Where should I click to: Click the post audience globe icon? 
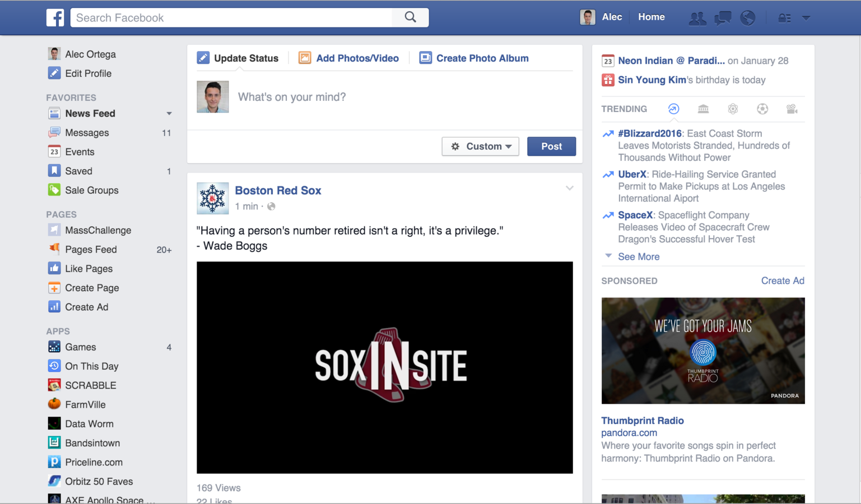point(271,207)
